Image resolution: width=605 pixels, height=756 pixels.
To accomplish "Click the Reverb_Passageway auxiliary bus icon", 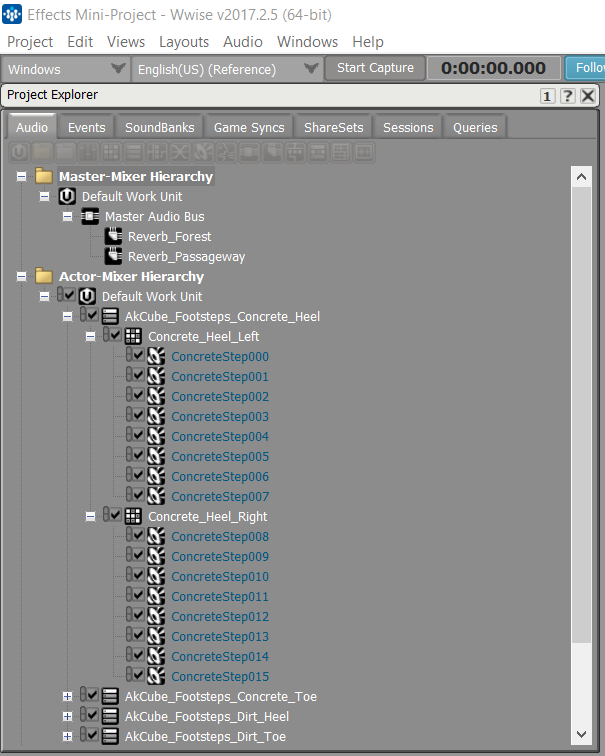I will [113, 256].
